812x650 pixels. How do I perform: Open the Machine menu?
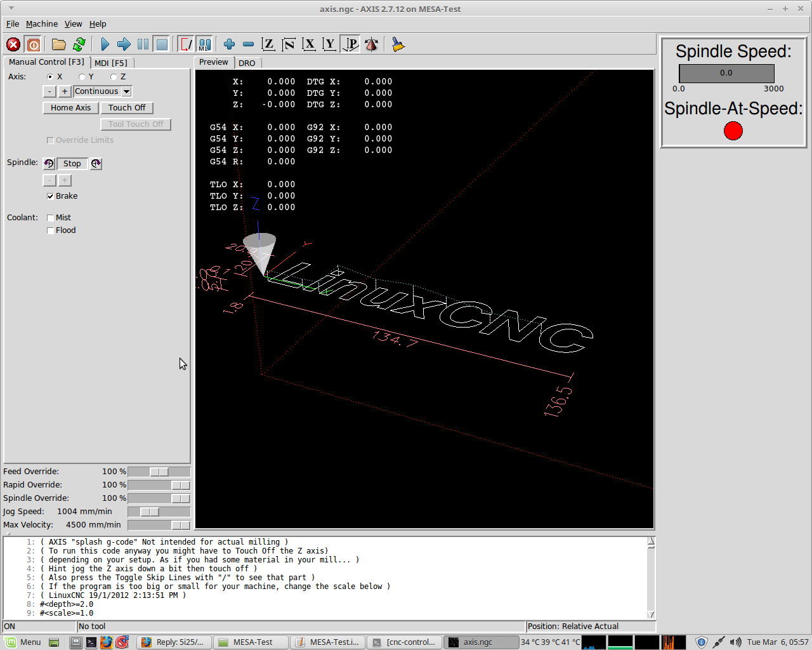tap(42, 24)
